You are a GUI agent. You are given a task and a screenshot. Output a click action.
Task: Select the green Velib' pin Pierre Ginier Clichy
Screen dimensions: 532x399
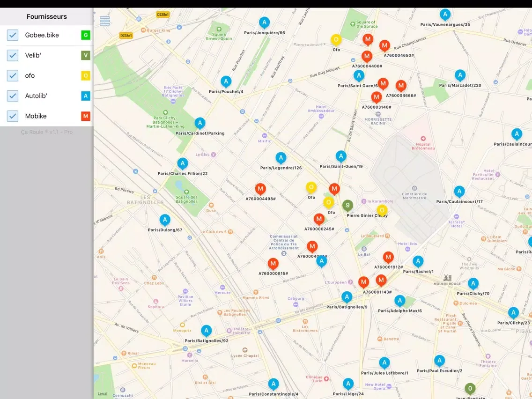click(x=347, y=205)
